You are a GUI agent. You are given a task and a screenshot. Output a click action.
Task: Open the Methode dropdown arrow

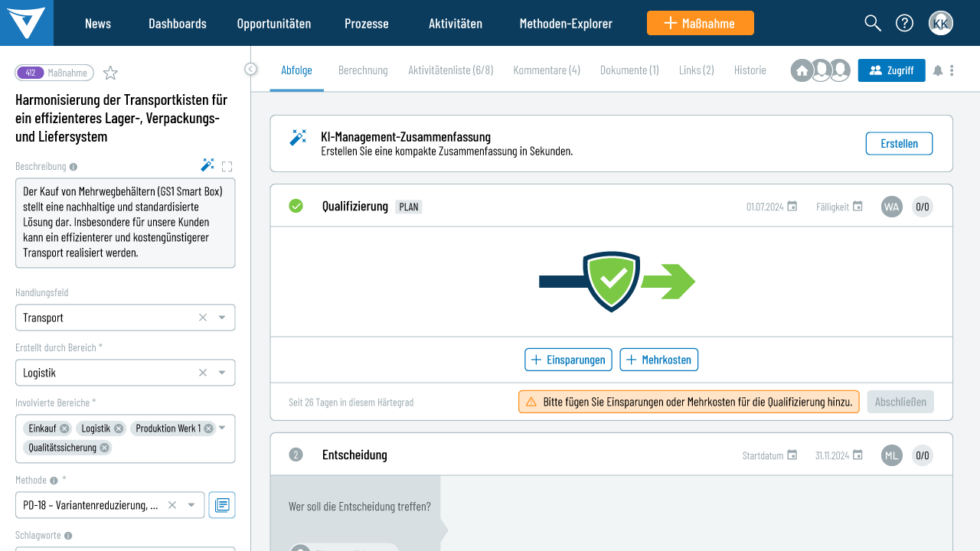[x=191, y=505]
